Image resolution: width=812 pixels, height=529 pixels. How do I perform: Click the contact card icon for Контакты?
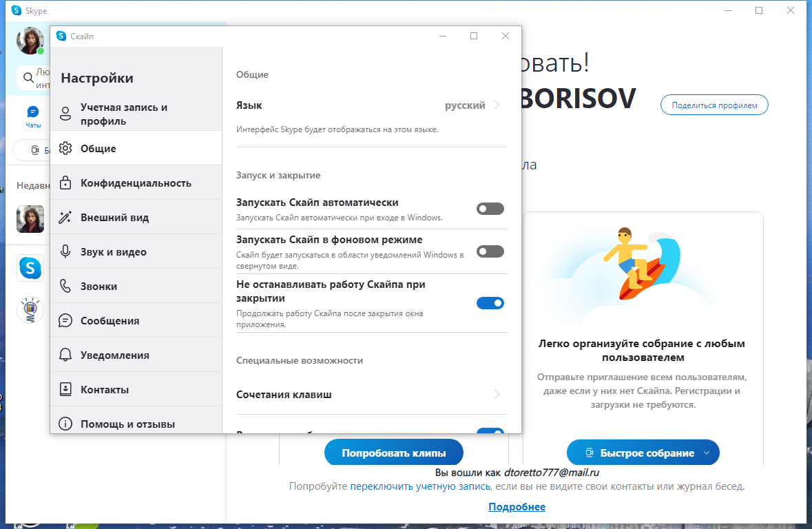coord(65,390)
